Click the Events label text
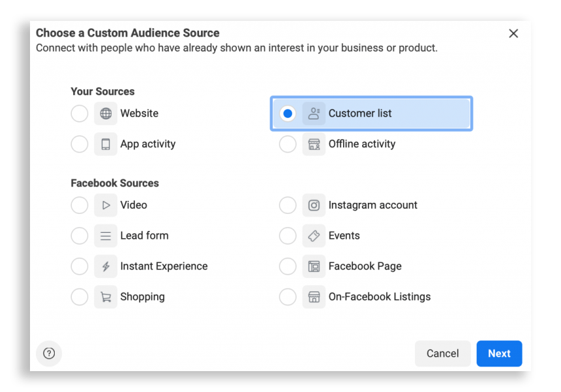 point(344,235)
